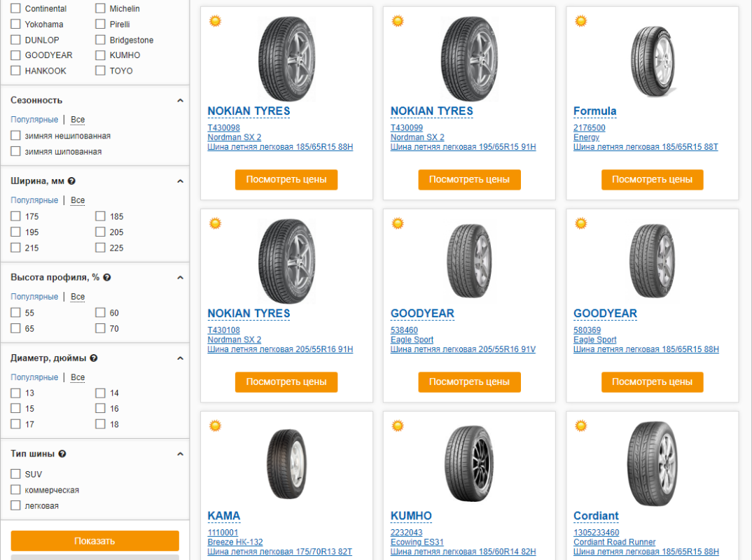The height and width of the screenshot is (560, 752).
Task: Tick the Continental brand checkbox
Action: [16, 8]
